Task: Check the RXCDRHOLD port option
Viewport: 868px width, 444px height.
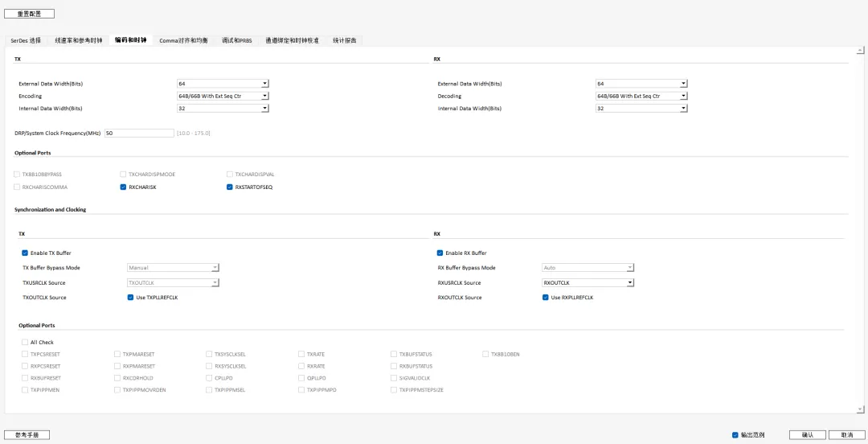Action: coord(117,378)
